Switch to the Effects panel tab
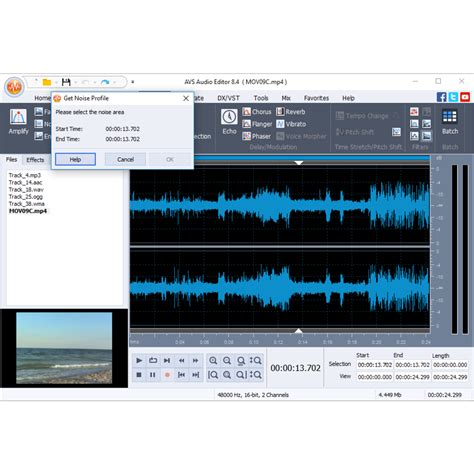474x474 pixels. click(35, 160)
